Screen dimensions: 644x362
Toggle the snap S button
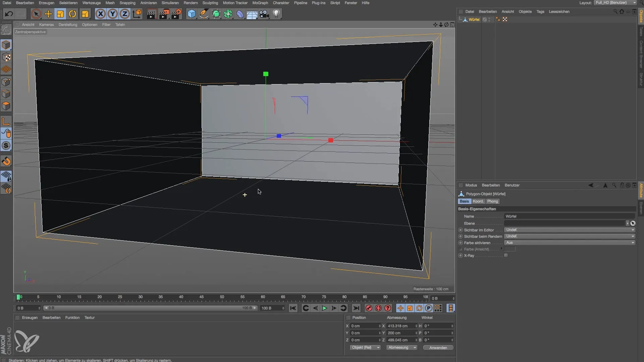[6, 145]
